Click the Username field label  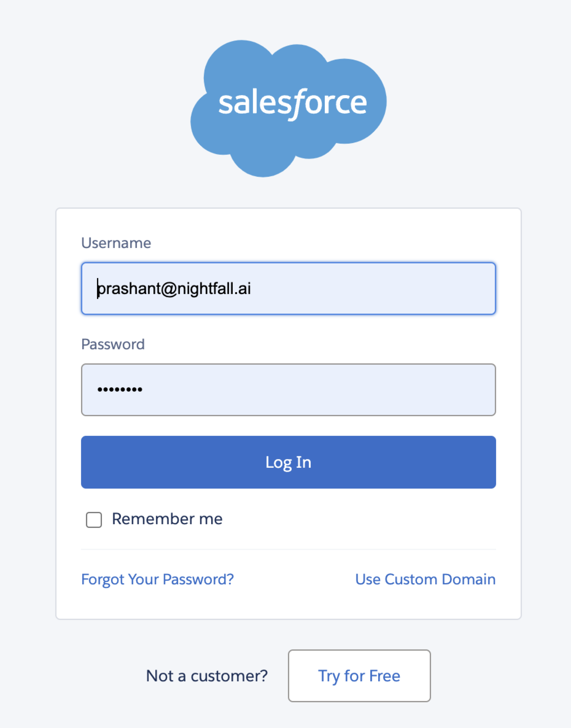(116, 243)
